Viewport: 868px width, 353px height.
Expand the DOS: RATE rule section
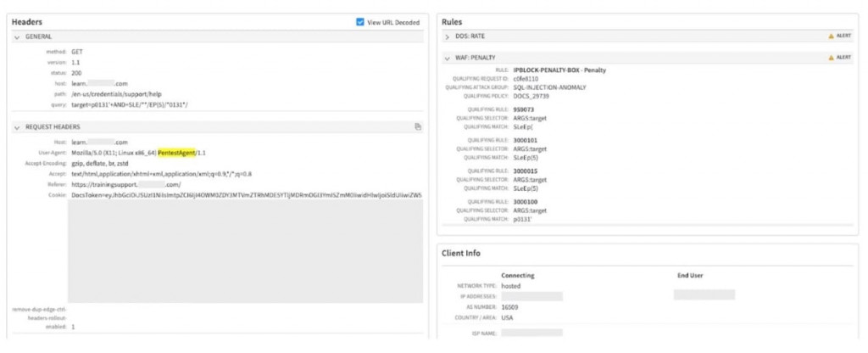[x=448, y=36]
